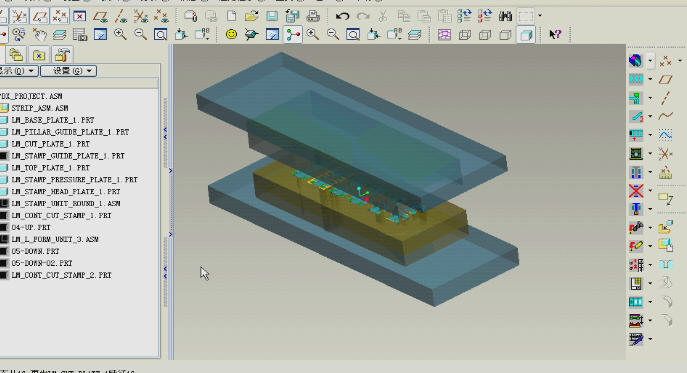687x373 pixels.
Task: Create a new file from the toolbar
Action: point(231,16)
